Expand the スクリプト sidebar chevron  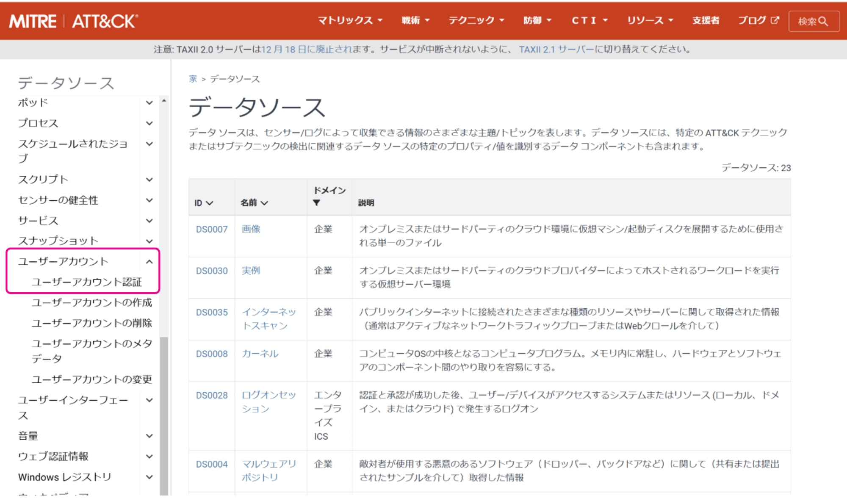point(149,180)
